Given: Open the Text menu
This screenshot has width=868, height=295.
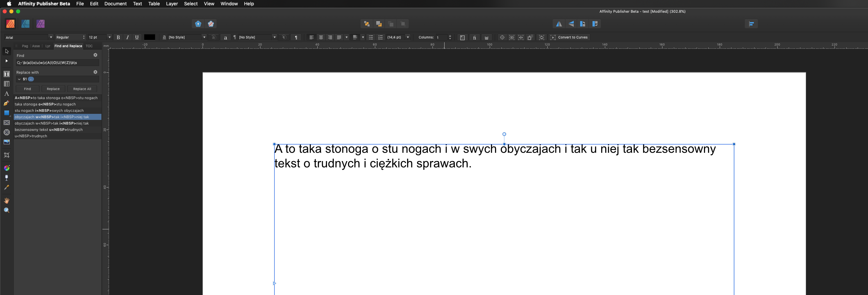Looking at the screenshot, I should 138,4.
